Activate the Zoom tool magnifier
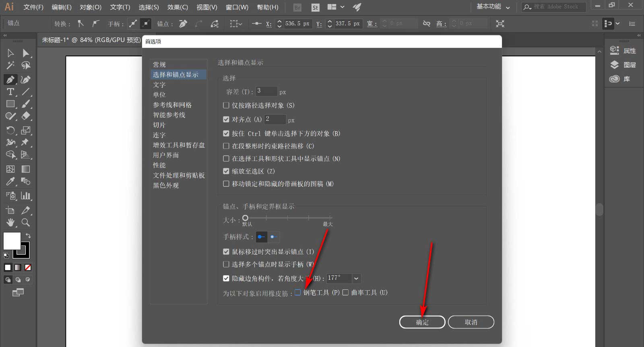 pyautogui.click(x=26, y=223)
